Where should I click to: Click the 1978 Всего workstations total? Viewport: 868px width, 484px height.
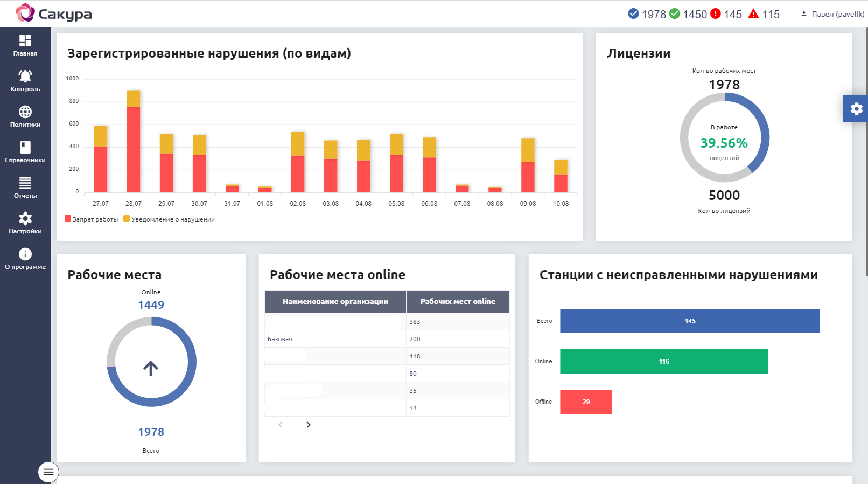pyautogui.click(x=151, y=432)
